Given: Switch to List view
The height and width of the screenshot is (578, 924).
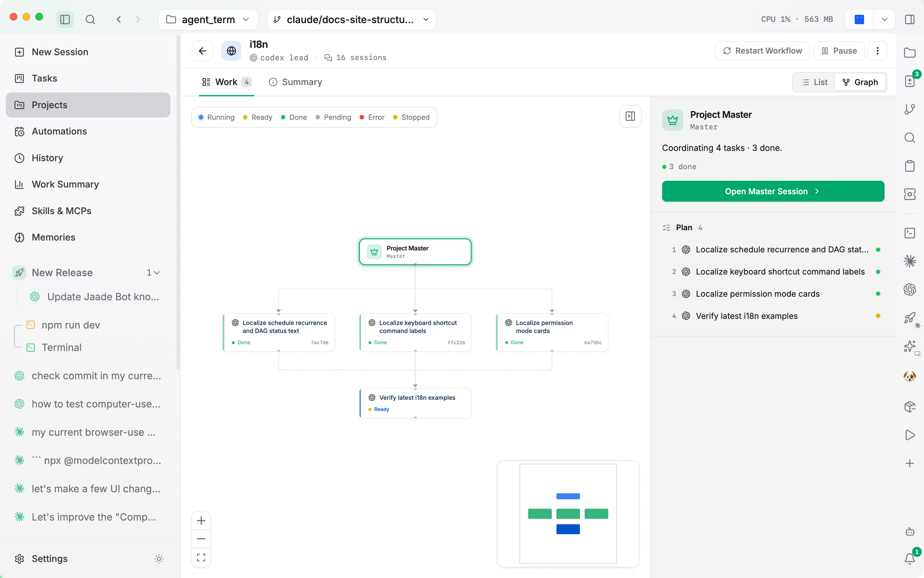Looking at the screenshot, I should pyautogui.click(x=814, y=82).
